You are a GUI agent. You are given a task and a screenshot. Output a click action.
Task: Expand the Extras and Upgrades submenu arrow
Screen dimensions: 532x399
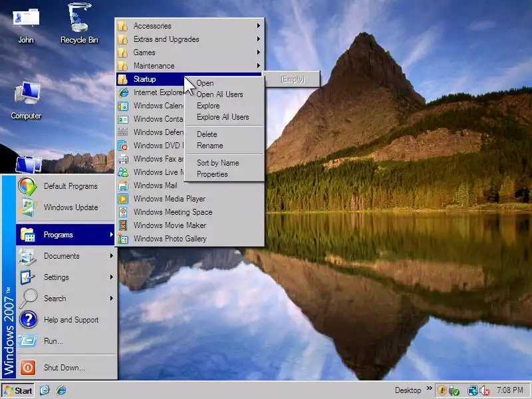click(x=259, y=39)
